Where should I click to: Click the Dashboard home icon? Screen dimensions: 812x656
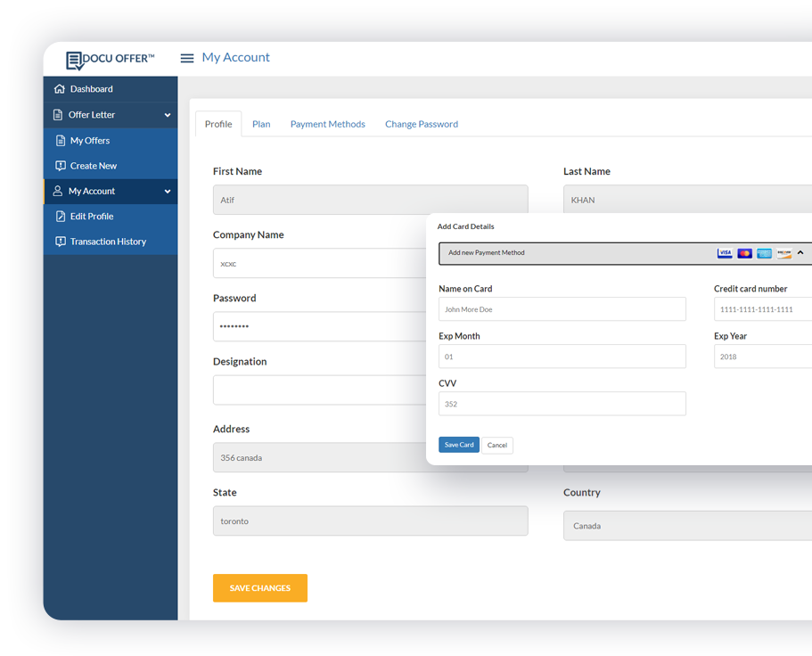[60, 89]
